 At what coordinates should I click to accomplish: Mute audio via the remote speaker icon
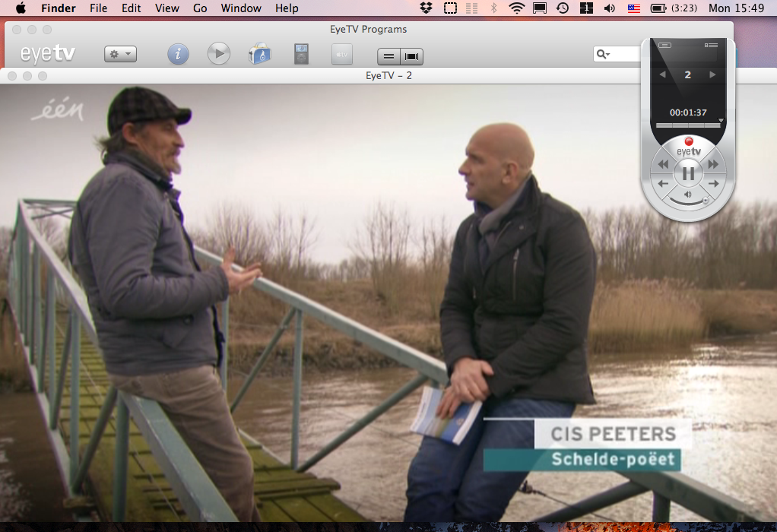(x=688, y=195)
